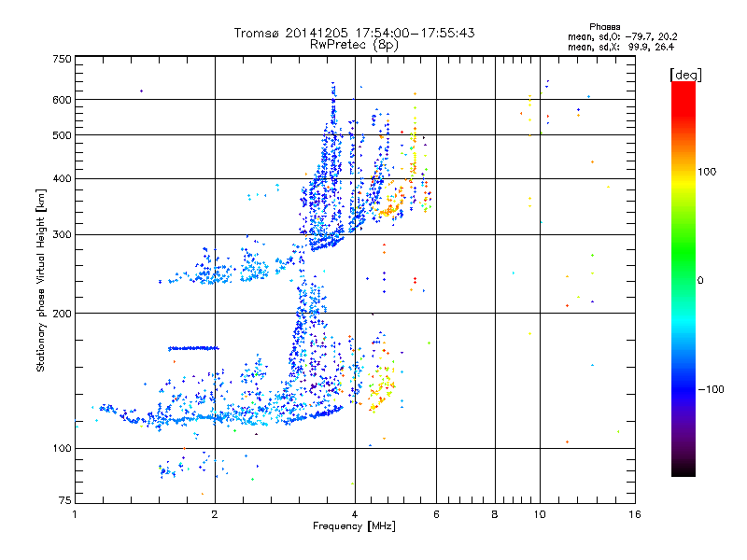Click the x-axis tick label '6'
Image resolution: width=747 pixels, height=560 pixels.
click(436, 514)
